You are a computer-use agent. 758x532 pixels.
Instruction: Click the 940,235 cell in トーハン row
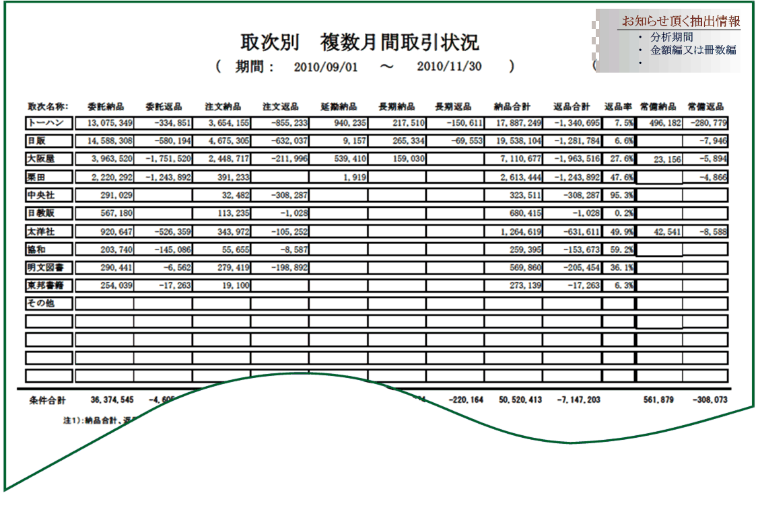tap(339, 122)
